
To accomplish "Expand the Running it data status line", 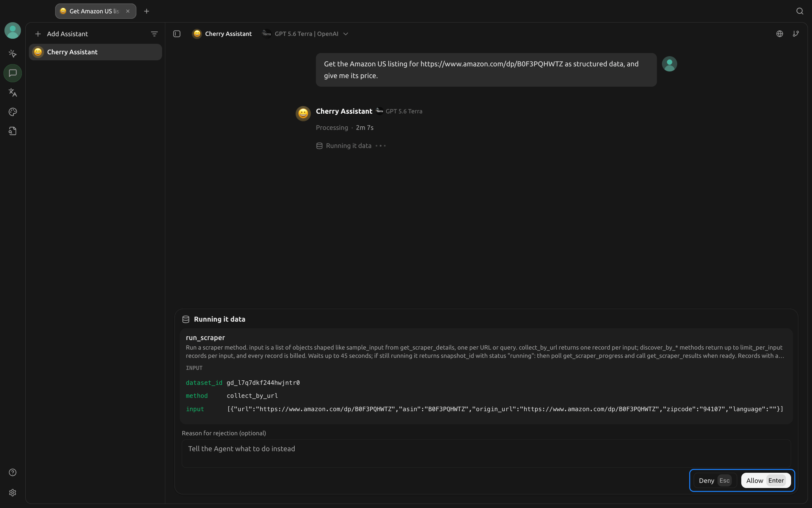I will tap(351, 146).
